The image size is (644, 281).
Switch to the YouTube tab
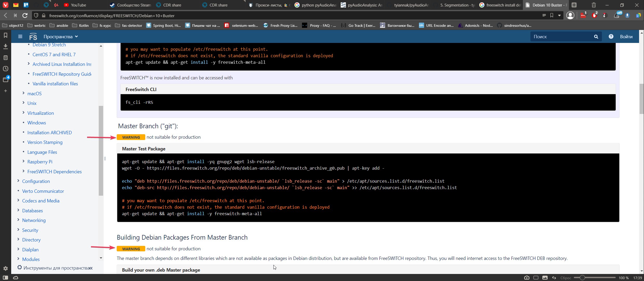78,5
